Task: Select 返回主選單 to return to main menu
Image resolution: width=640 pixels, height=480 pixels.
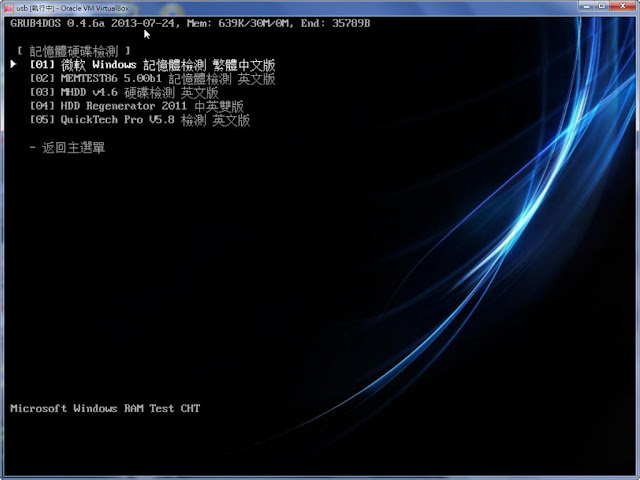Action: 67,147
